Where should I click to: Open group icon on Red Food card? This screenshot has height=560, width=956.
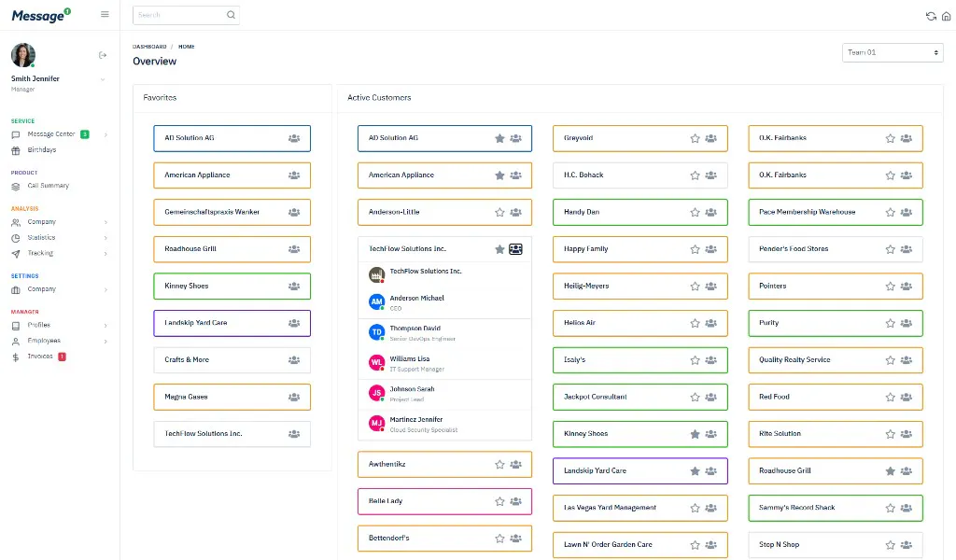click(907, 398)
